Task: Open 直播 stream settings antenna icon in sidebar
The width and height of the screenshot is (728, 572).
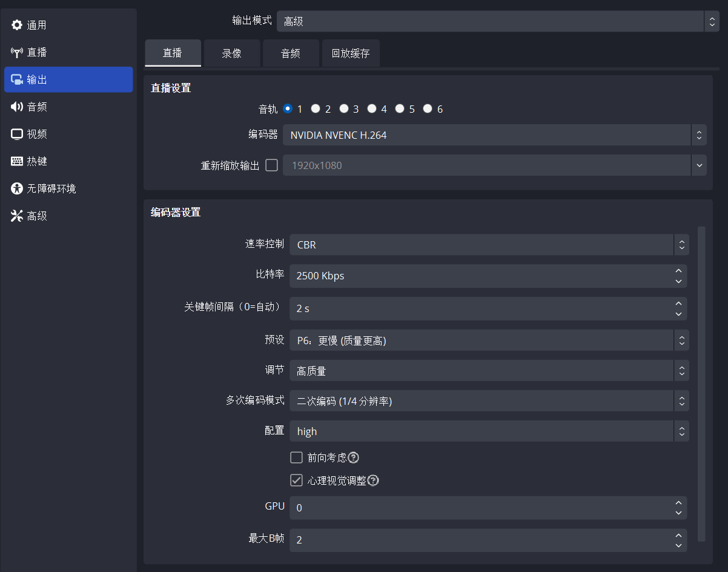Action: pyautogui.click(x=17, y=52)
